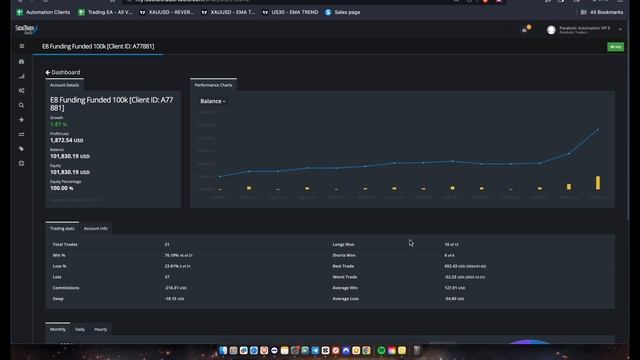Click the 101,830.19 USD balance value
Viewport: 640px width, 360px height.
70,156
